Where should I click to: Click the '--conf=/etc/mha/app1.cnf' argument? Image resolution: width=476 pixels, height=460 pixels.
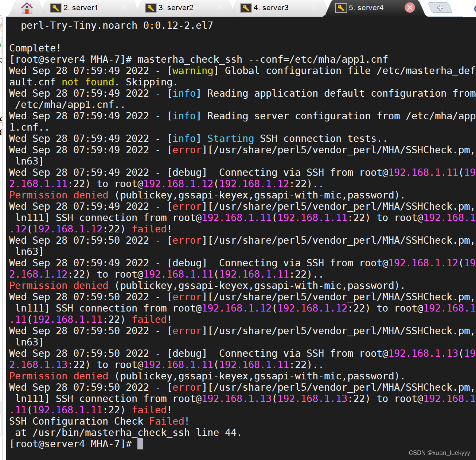tap(319, 59)
